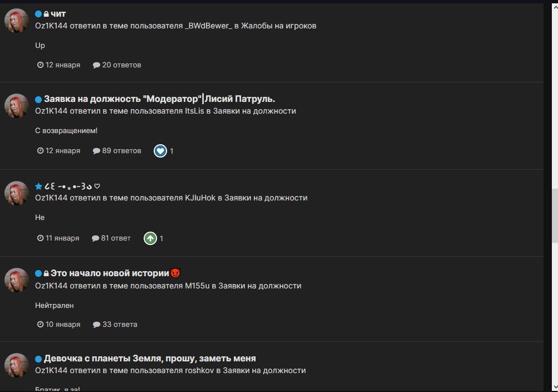
Task: Click the clock icon next to 11 января
Action: point(41,238)
